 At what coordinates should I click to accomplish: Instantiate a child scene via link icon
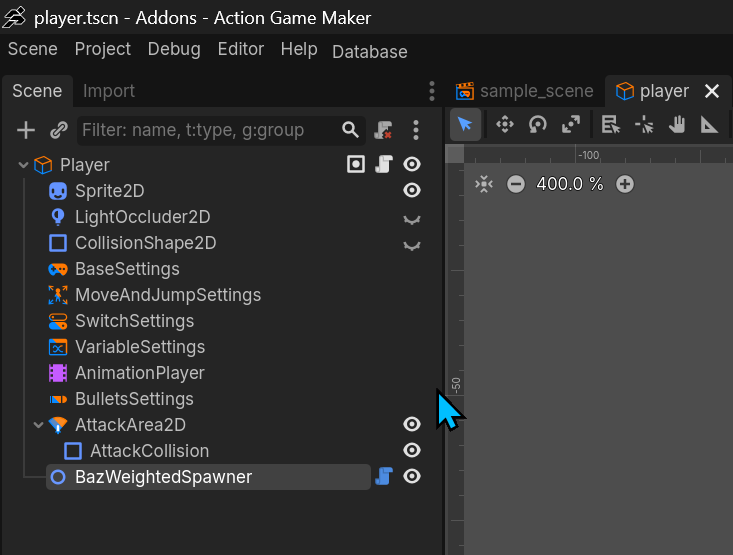(x=59, y=130)
